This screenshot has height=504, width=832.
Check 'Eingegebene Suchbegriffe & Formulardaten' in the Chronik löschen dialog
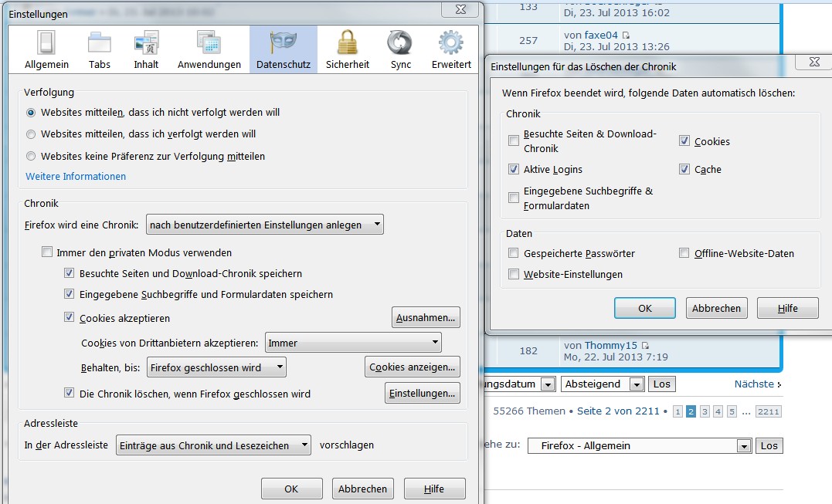[514, 198]
